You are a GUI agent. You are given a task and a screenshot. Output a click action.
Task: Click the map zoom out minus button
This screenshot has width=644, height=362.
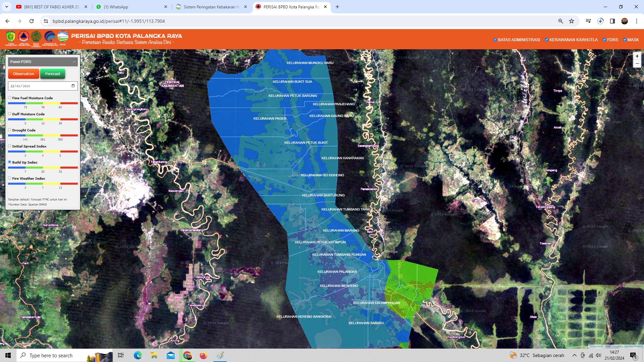point(637,64)
